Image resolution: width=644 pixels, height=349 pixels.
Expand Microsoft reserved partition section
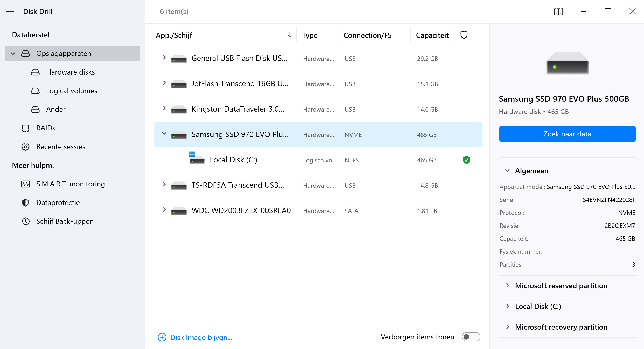[508, 286]
